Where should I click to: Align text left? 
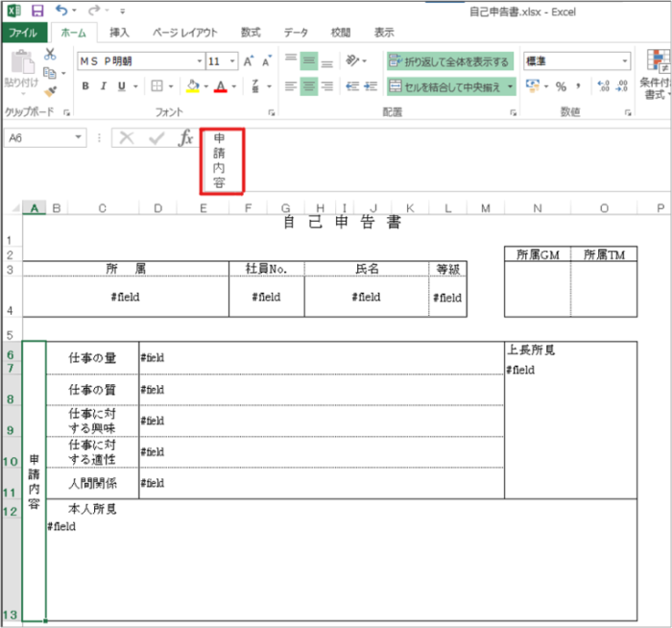coord(291,86)
